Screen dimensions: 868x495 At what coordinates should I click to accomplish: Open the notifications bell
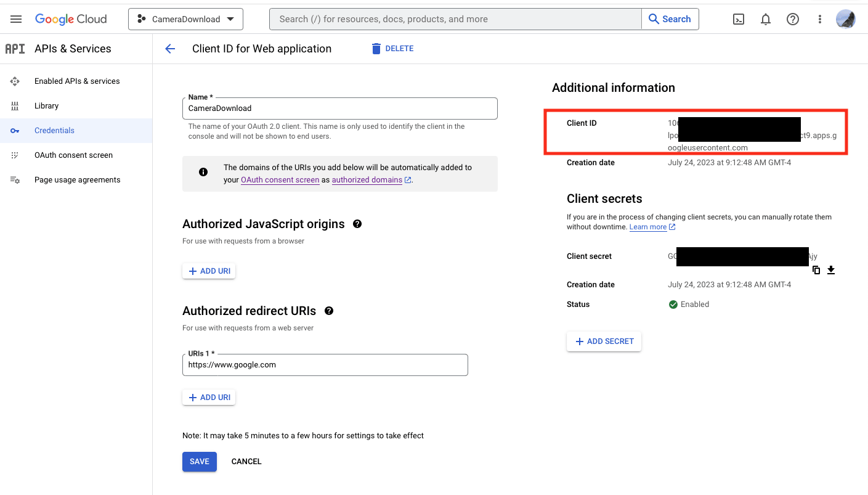tap(766, 19)
